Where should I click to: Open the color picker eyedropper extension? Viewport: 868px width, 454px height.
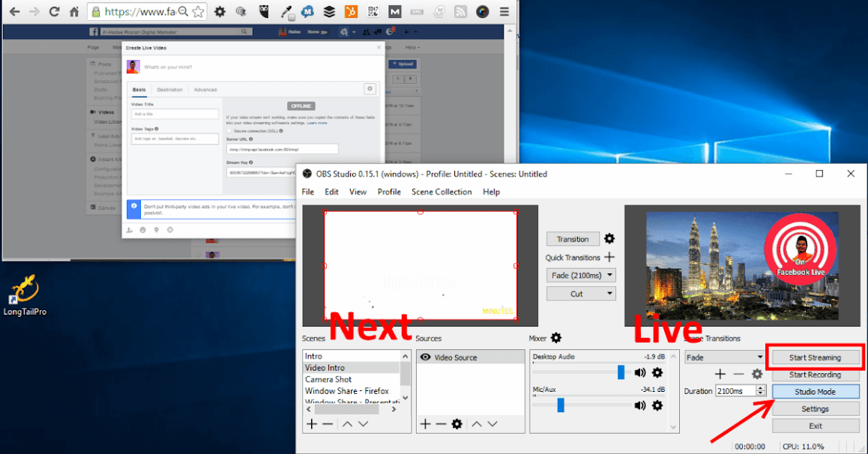pos(287,12)
